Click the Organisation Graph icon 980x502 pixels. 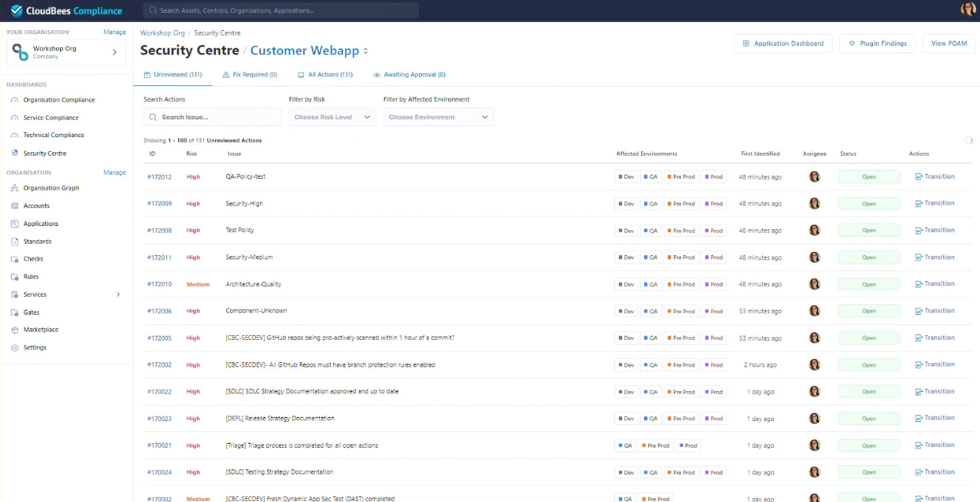click(15, 188)
